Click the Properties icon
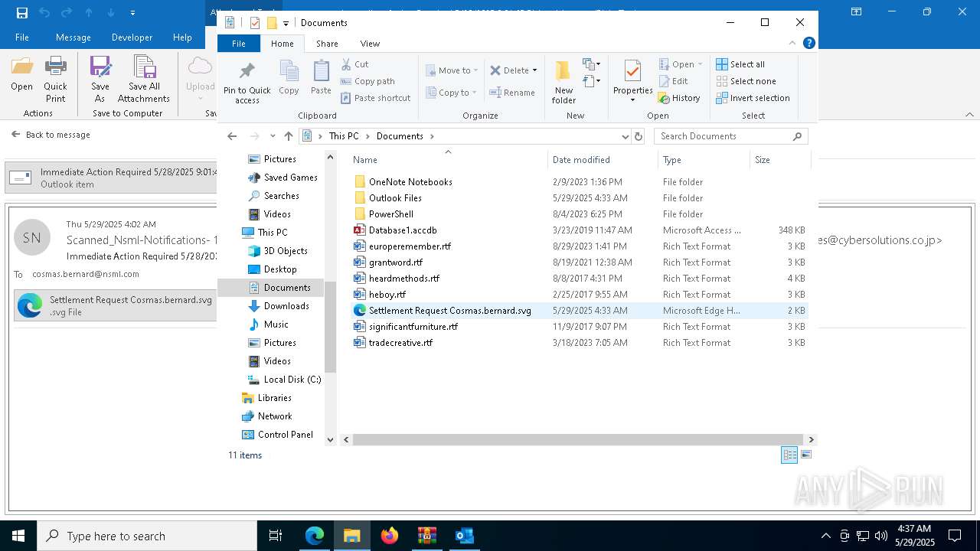This screenshot has height=551, width=980. click(x=632, y=71)
